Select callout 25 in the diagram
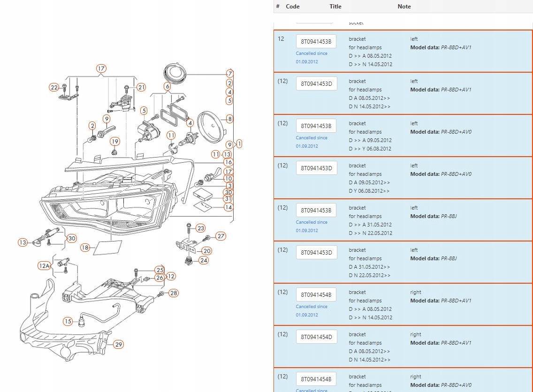The image size is (533, 392). pyautogui.click(x=160, y=270)
